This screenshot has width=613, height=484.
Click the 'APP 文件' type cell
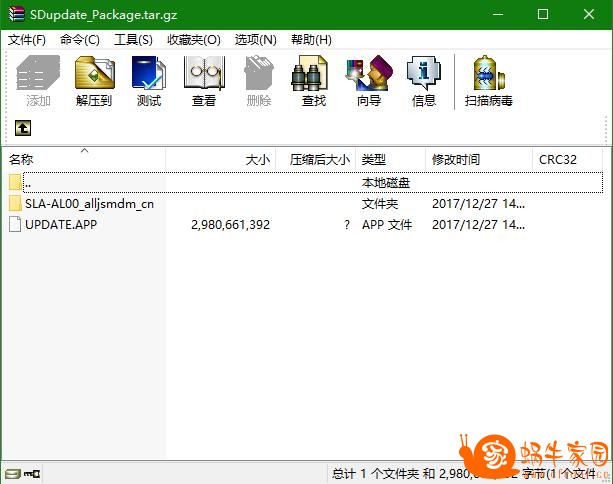pyautogui.click(x=387, y=224)
